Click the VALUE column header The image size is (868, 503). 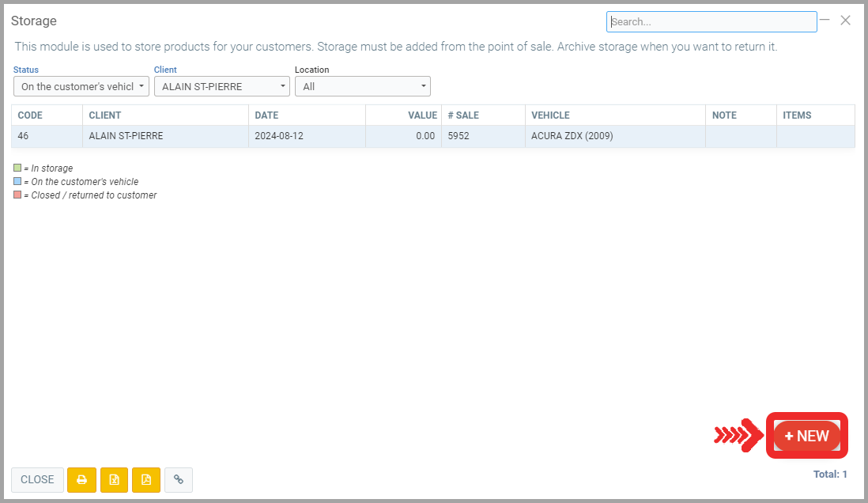tap(422, 115)
